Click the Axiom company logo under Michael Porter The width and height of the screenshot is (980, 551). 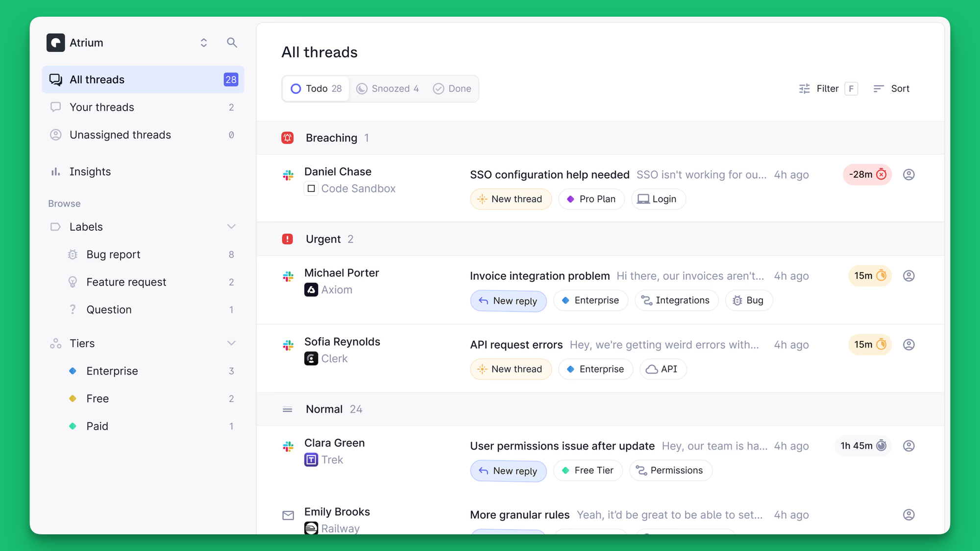pos(312,289)
